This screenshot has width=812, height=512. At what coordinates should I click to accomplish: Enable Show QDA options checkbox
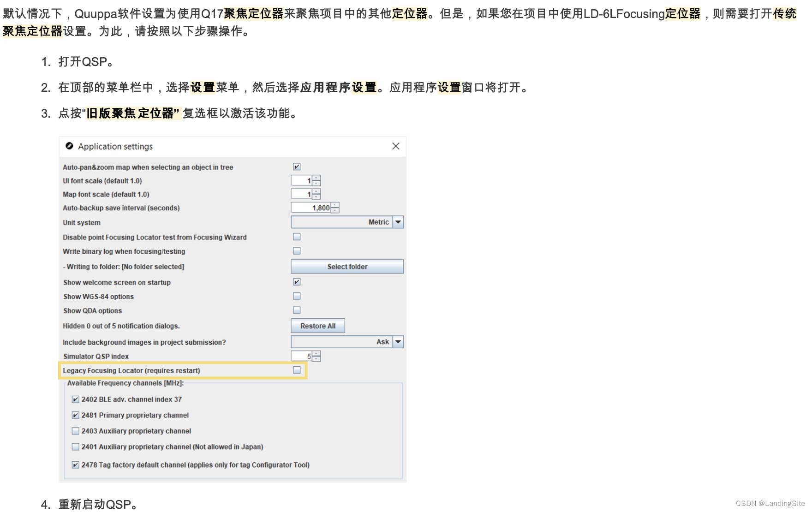pos(297,310)
